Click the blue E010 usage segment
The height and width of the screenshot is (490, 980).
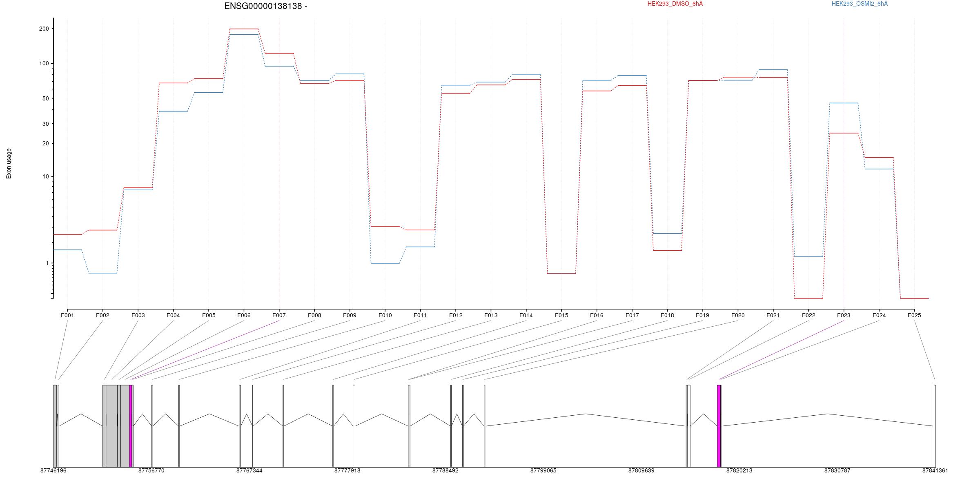[x=385, y=263]
